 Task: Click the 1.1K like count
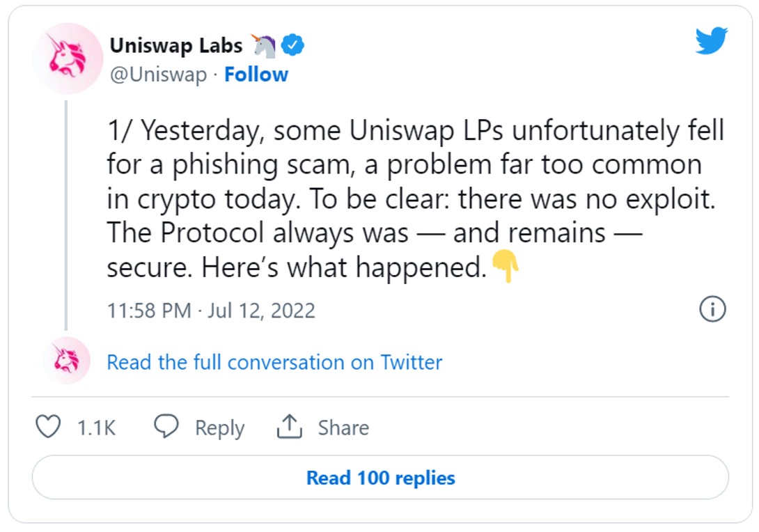click(97, 428)
